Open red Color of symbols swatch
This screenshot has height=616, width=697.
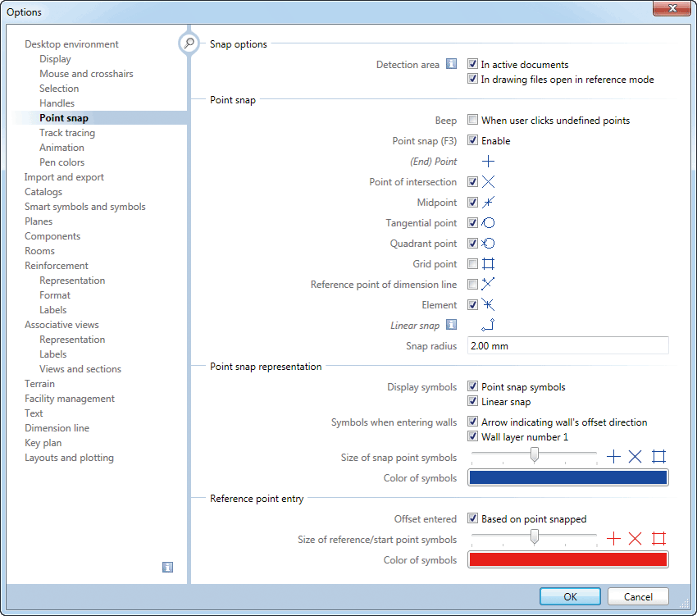(568, 559)
